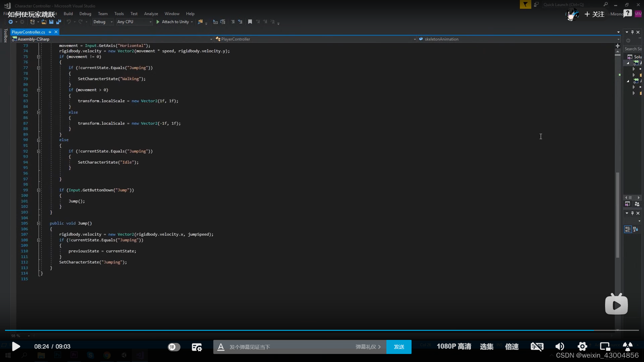Image resolution: width=644 pixels, height=362 pixels.
Task: Click the danmaku font style A icon
Action: (221, 347)
